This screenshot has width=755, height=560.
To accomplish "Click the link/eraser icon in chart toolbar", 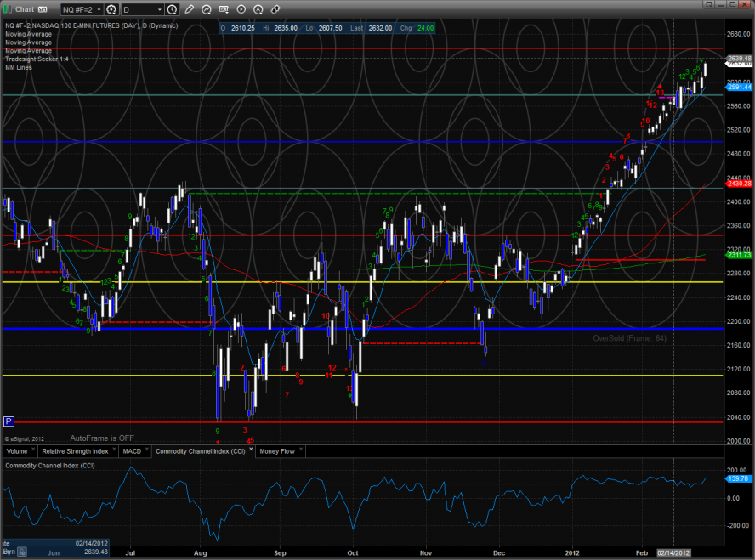I will (x=274, y=9).
